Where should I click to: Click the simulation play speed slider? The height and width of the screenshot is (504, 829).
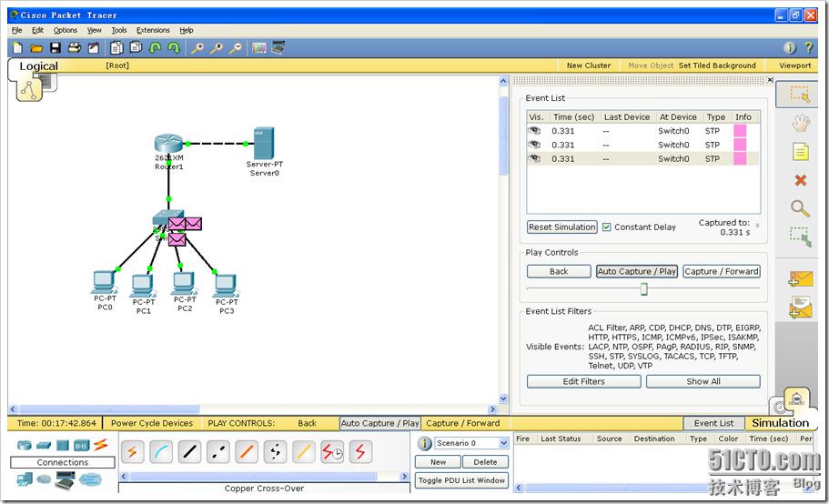[643, 288]
